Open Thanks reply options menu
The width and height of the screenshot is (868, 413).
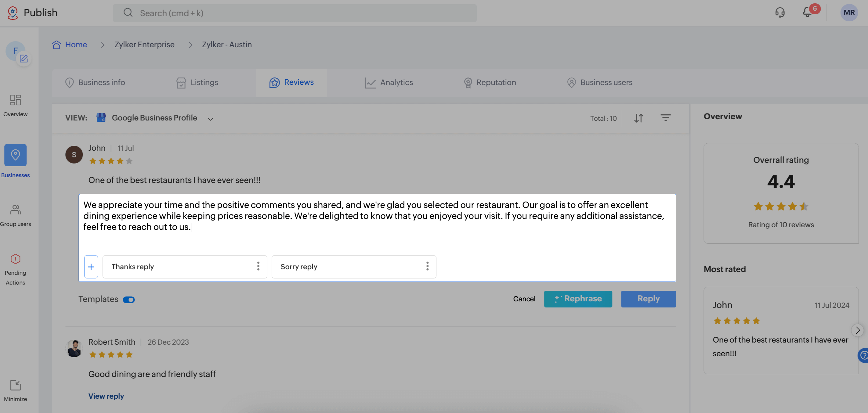pyautogui.click(x=259, y=266)
